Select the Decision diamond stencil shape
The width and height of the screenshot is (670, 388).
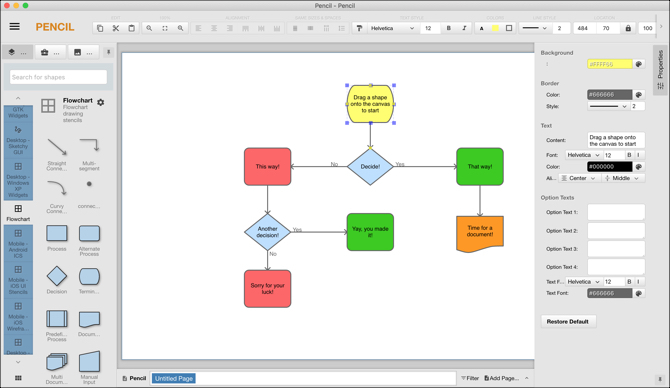[57, 276]
